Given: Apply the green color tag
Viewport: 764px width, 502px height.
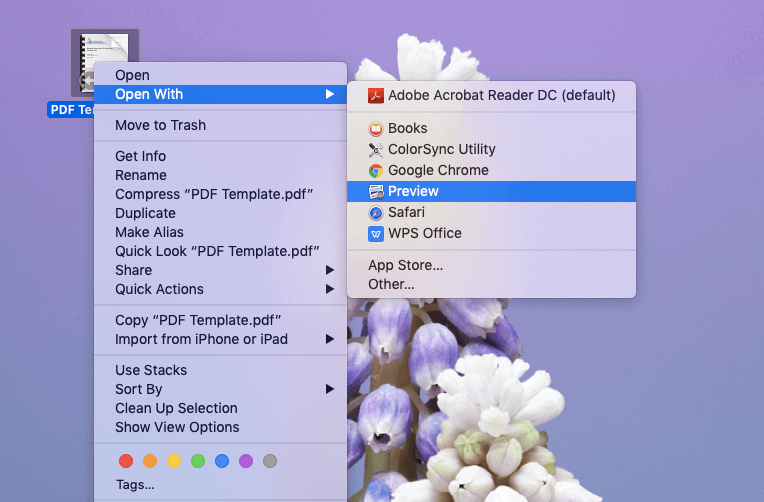Looking at the screenshot, I should click(198, 461).
